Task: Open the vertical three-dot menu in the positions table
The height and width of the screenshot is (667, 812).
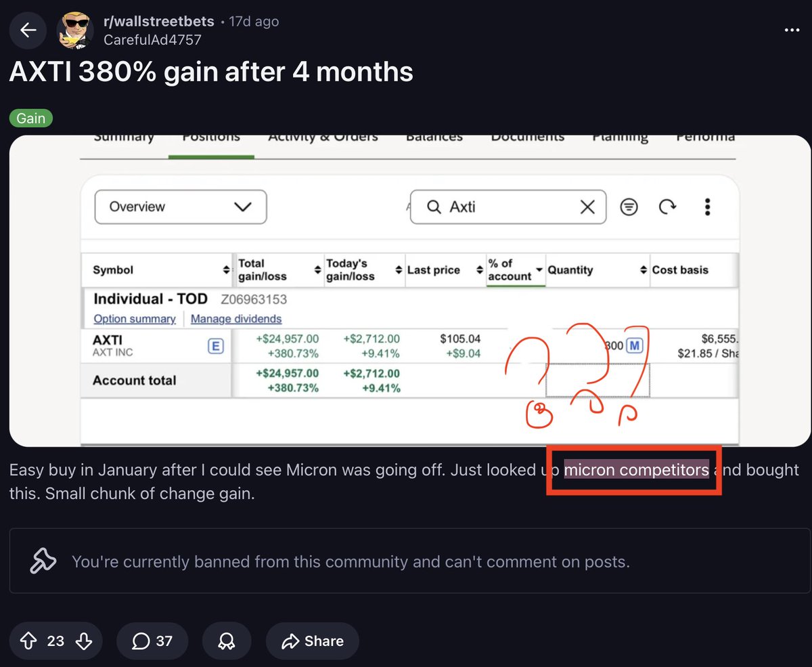Action: (707, 207)
